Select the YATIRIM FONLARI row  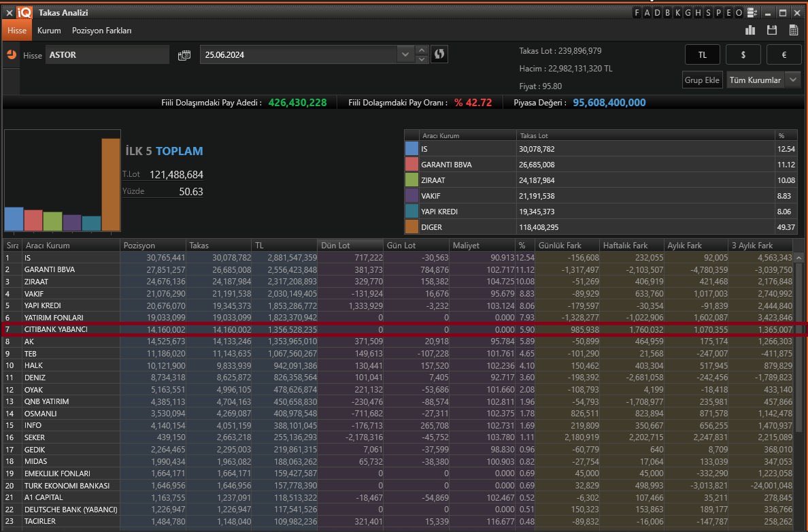point(398,318)
